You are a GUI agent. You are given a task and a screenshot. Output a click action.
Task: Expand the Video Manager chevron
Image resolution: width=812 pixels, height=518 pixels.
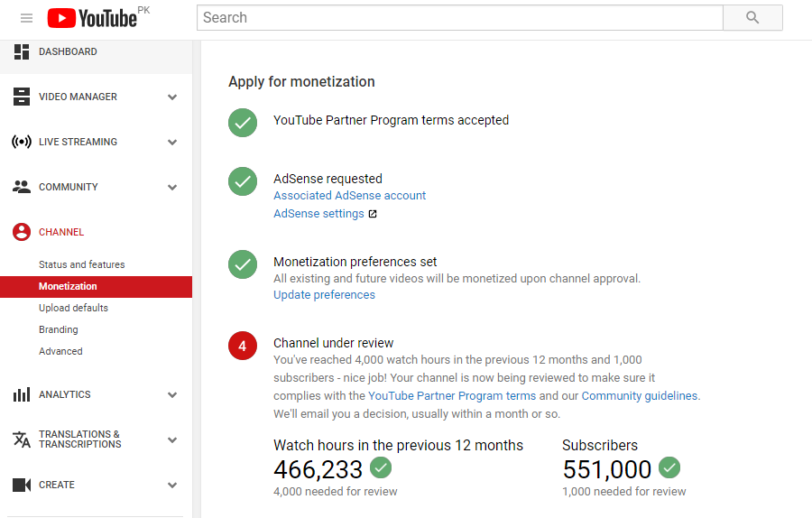coord(172,97)
